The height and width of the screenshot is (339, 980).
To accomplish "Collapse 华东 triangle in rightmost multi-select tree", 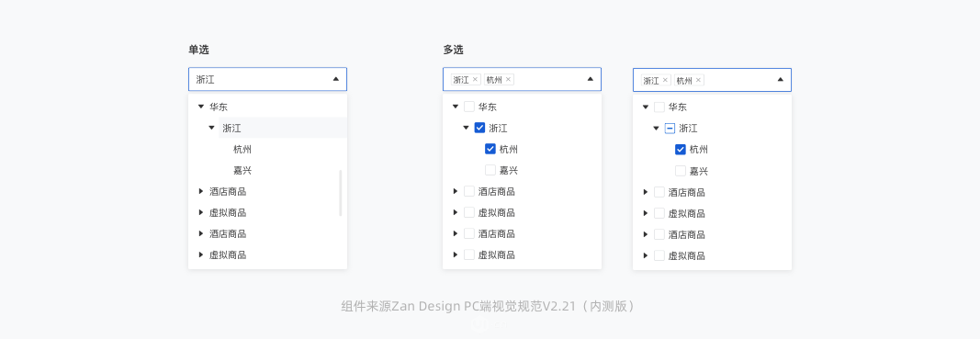I will pos(645,107).
